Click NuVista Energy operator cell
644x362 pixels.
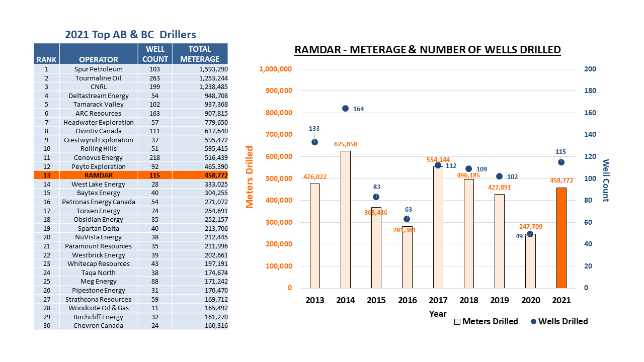click(99, 237)
